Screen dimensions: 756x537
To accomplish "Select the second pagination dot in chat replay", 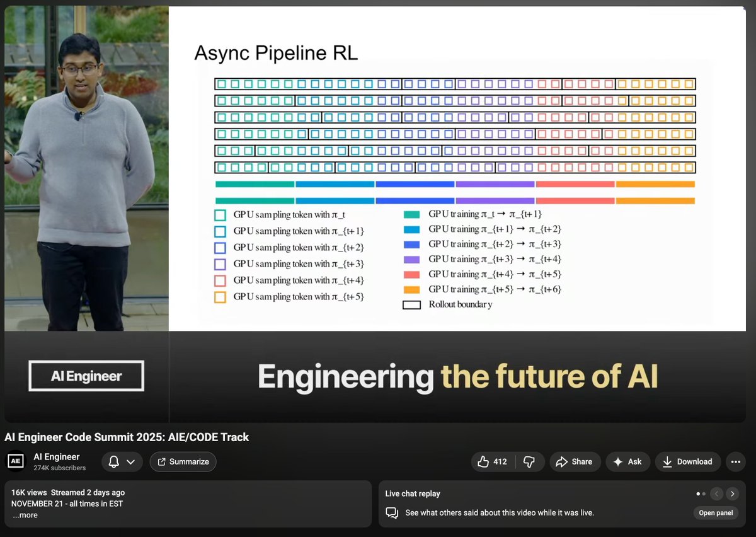I will click(x=704, y=494).
